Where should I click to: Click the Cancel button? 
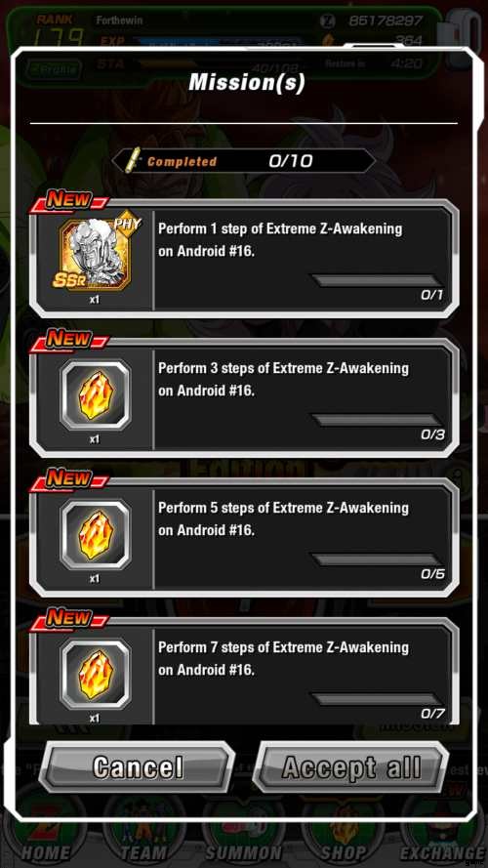click(x=138, y=767)
